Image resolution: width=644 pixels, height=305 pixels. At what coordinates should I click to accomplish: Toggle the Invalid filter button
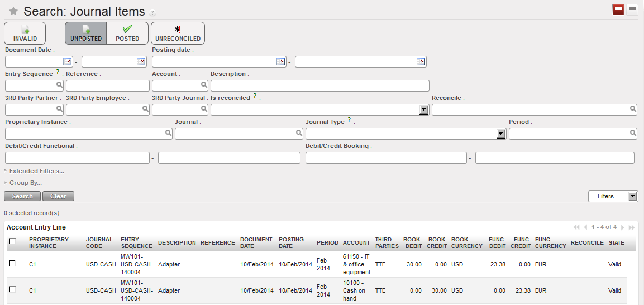(25, 34)
